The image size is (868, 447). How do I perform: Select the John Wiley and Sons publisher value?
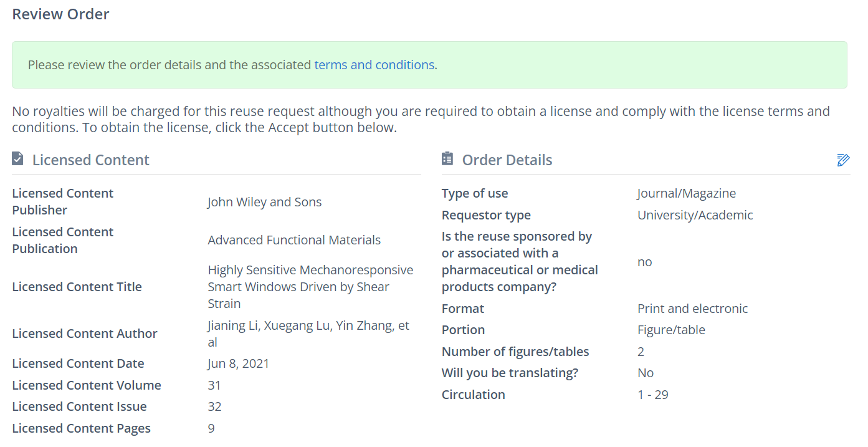(264, 202)
